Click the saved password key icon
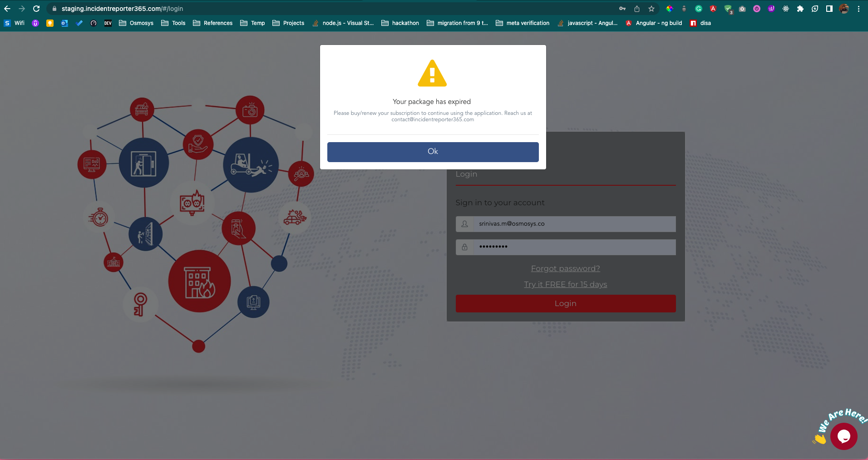The width and height of the screenshot is (868, 460). pos(622,9)
